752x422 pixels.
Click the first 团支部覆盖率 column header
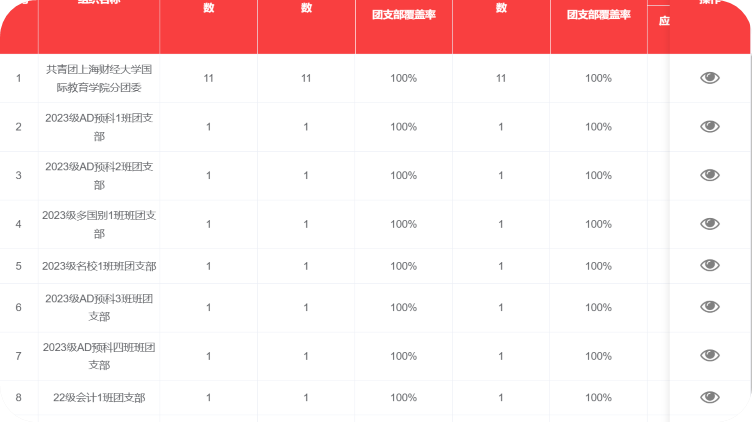click(x=403, y=15)
